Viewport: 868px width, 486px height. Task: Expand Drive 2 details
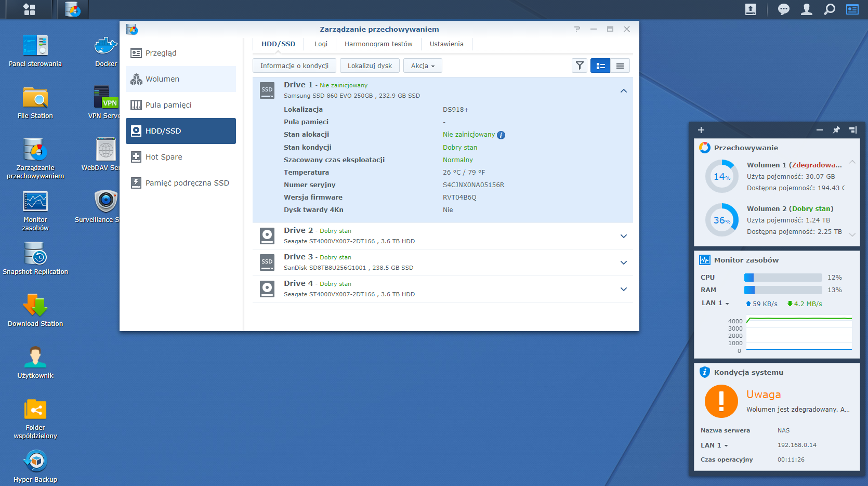pyautogui.click(x=624, y=236)
